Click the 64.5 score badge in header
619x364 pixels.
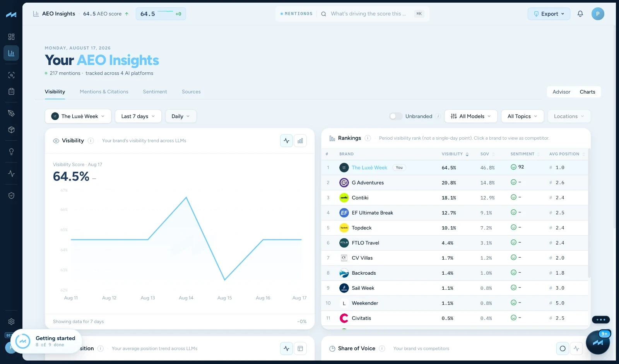coord(161,14)
